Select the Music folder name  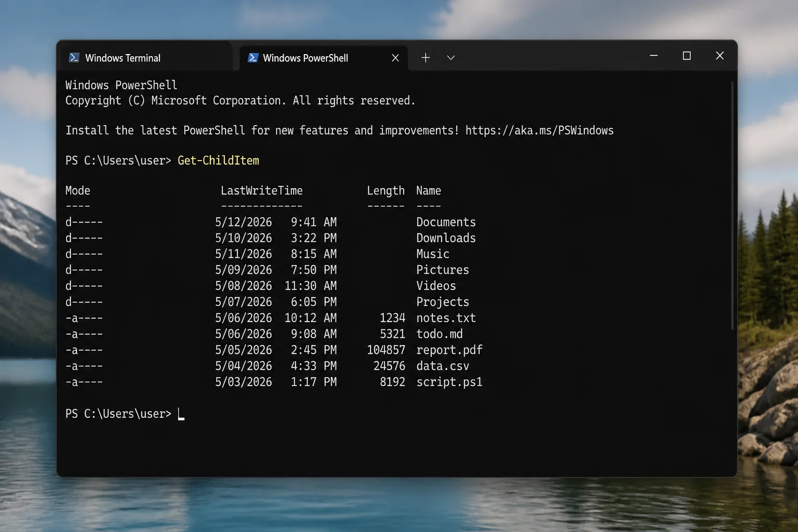(433, 254)
